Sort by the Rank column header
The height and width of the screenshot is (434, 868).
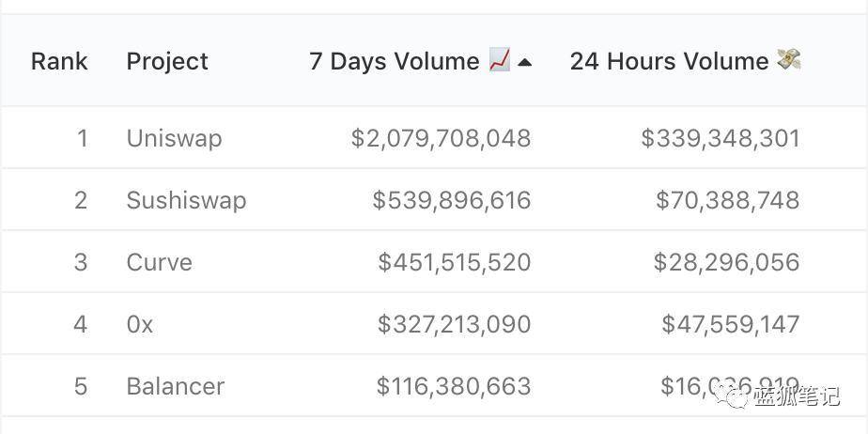tap(59, 62)
